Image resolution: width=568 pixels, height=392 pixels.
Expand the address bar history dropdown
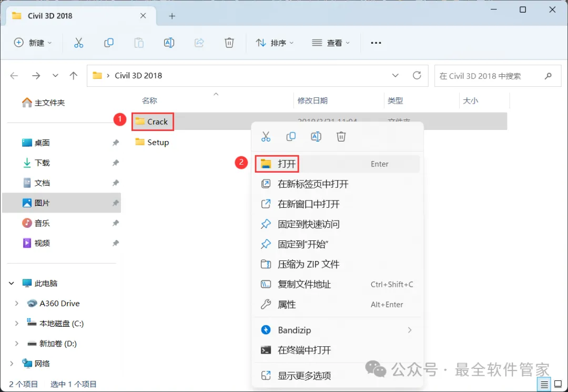(395, 75)
